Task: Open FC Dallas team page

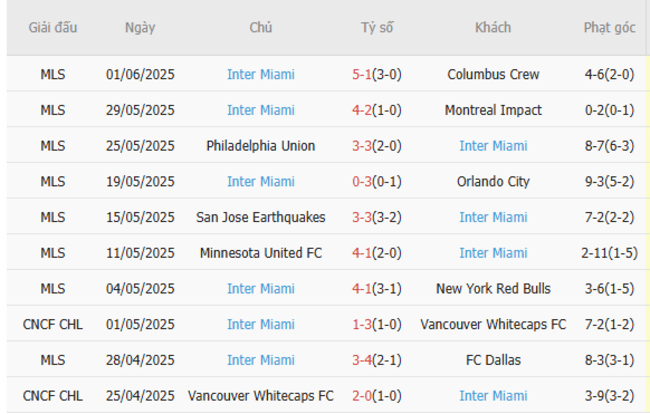Action: 493,361
